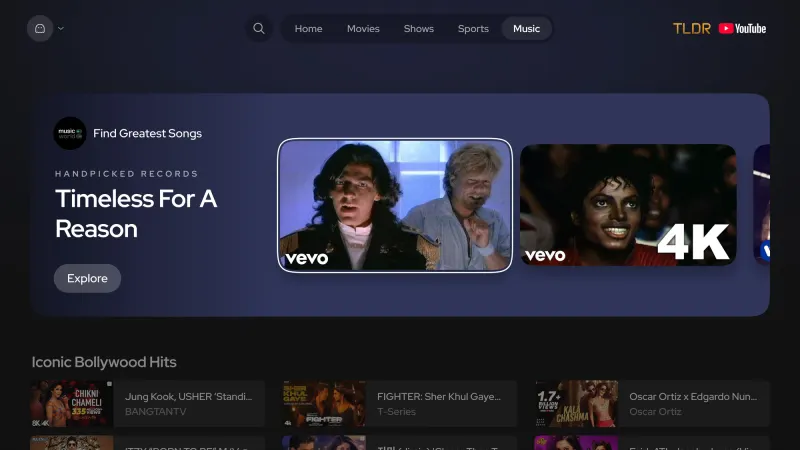Viewport: 800px width, 450px height.
Task: Open Find Greatest Songs channel name
Action: (x=147, y=133)
